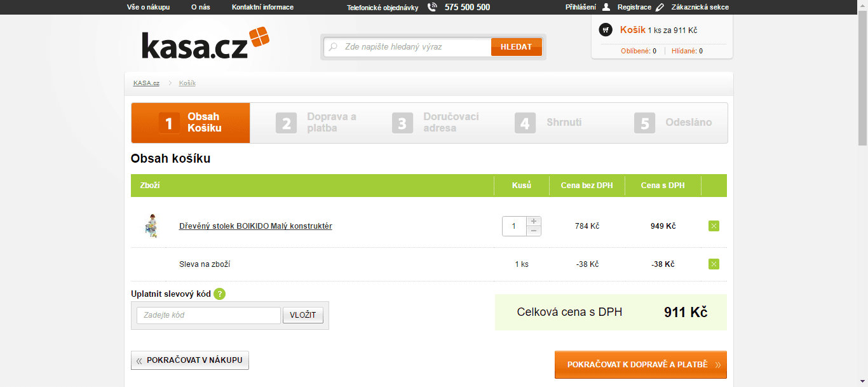Click the user icon next to Přihlášení
This screenshot has width=868, height=387.
click(606, 7)
